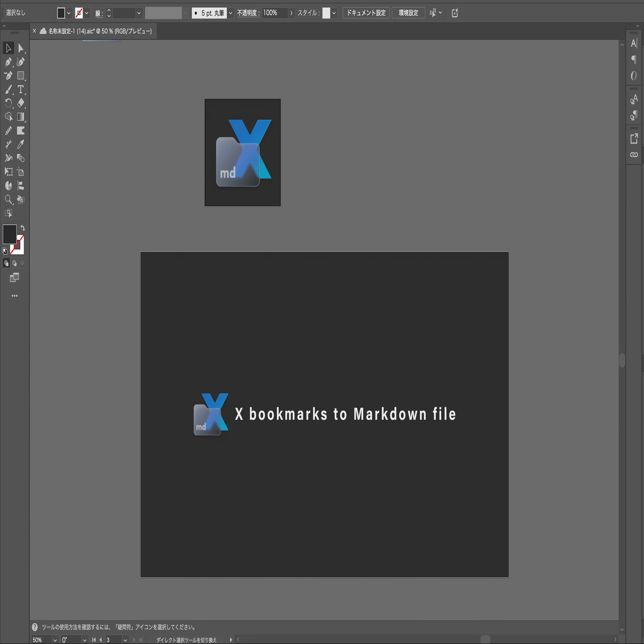The width and height of the screenshot is (644, 644).
Task: Open the status bar display options arrow
Action: (x=231, y=640)
